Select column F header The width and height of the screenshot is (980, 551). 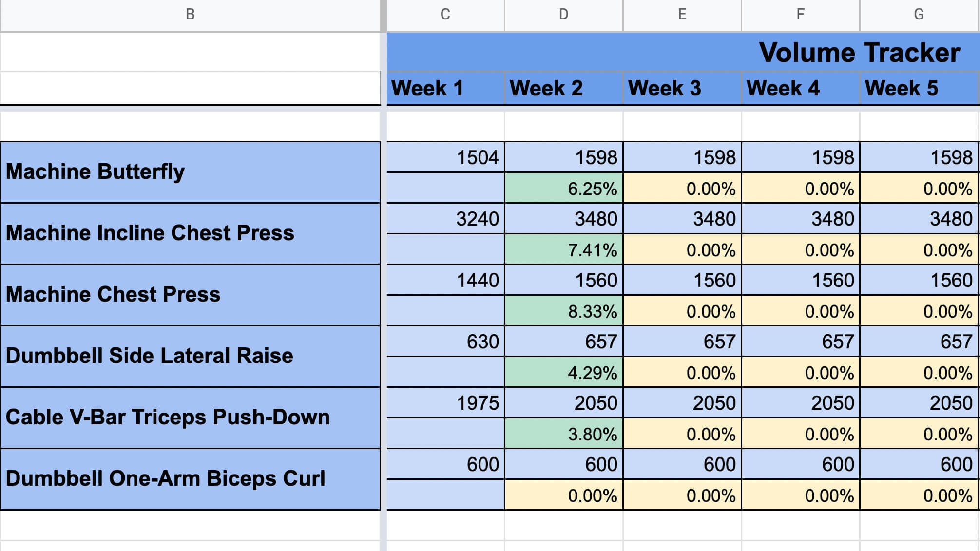[x=801, y=15]
